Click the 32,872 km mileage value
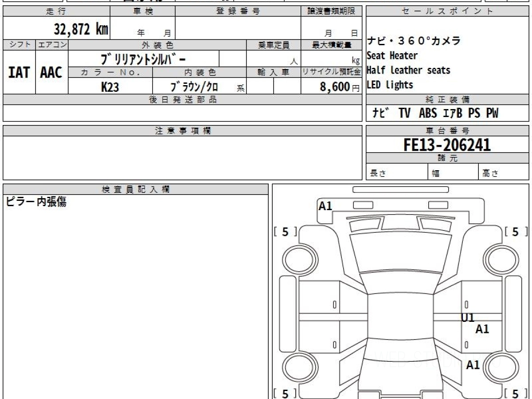 pos(81,29)
